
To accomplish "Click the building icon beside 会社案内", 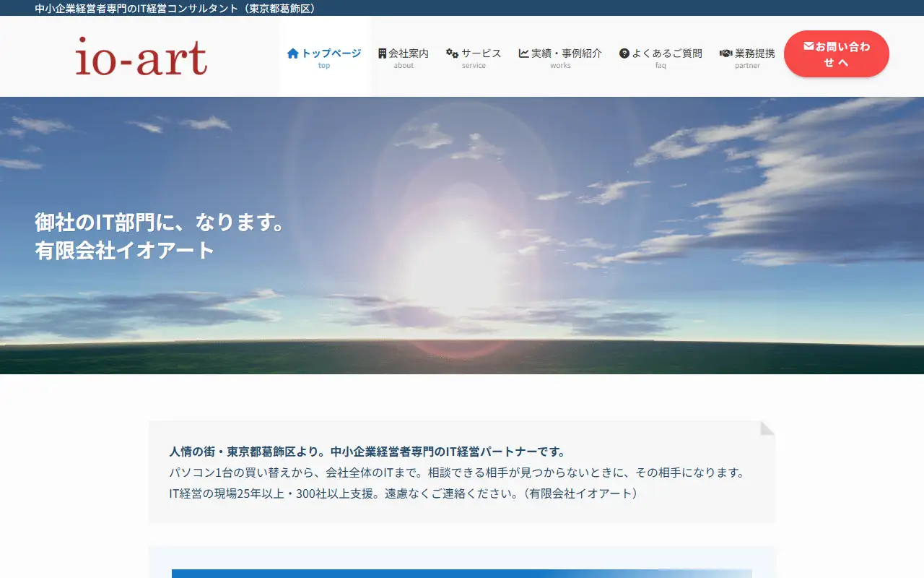I will (x=383, y=53).
